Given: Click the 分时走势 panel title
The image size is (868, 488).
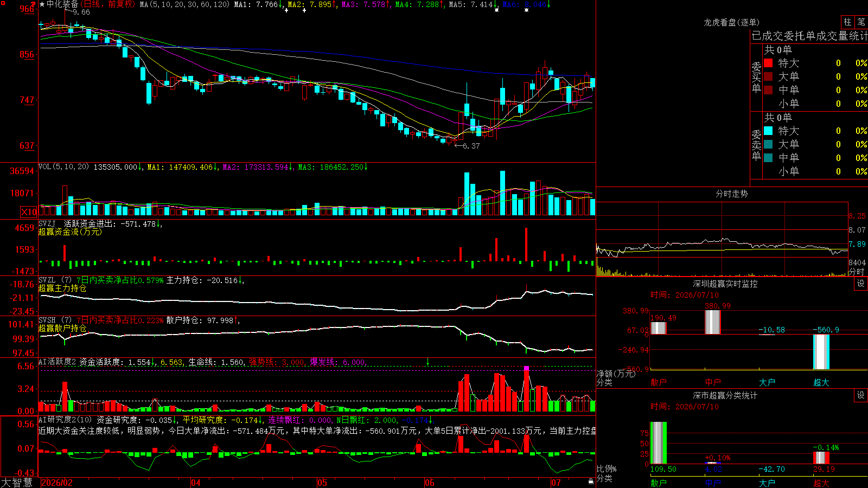Looking at the screenshot, I should coord(732,194).
